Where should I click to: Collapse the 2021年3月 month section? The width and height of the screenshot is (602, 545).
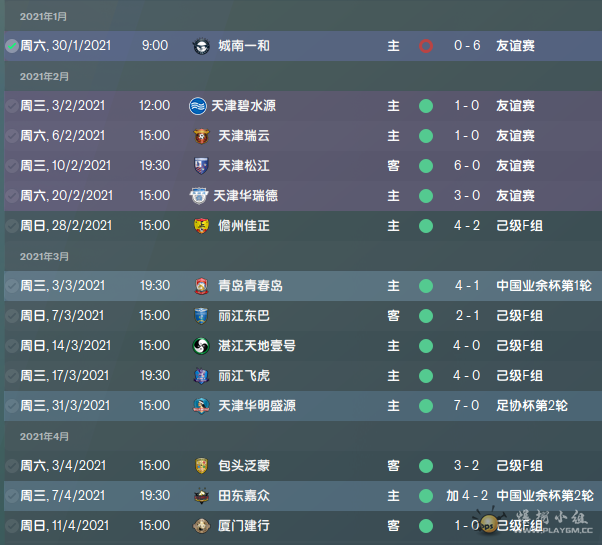(44, 256)
